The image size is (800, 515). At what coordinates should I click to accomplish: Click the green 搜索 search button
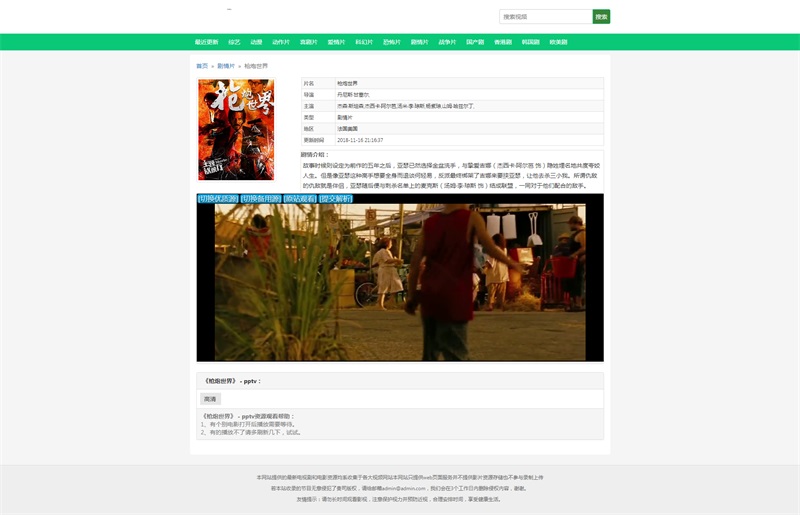[601, 17]
